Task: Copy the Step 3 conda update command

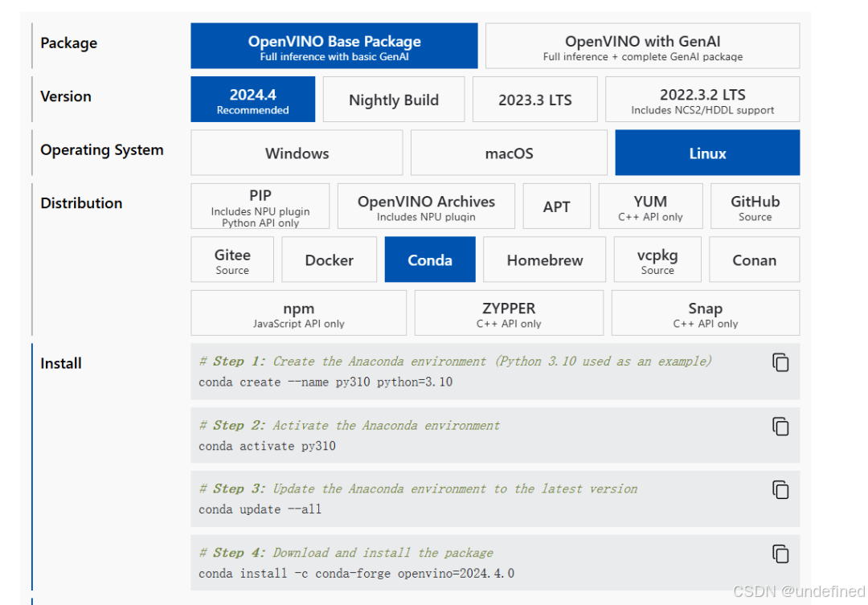Action: click(x=780, y=490)
